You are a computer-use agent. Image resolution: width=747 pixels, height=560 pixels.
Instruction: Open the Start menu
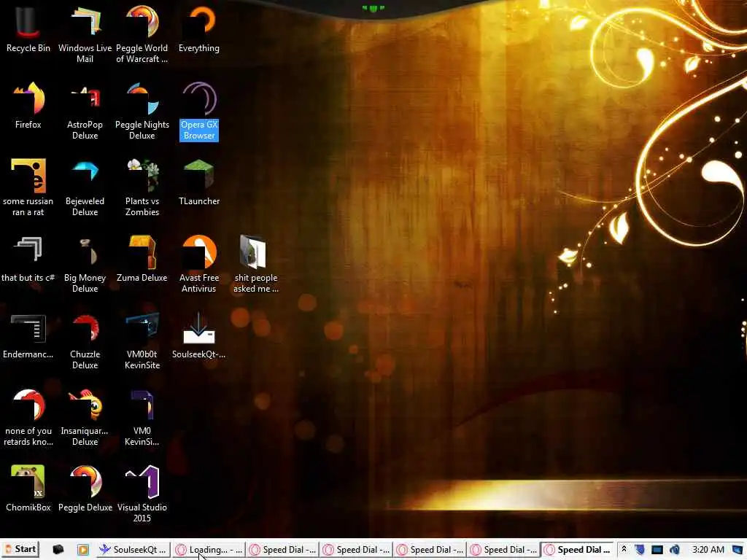pos(20,549)
